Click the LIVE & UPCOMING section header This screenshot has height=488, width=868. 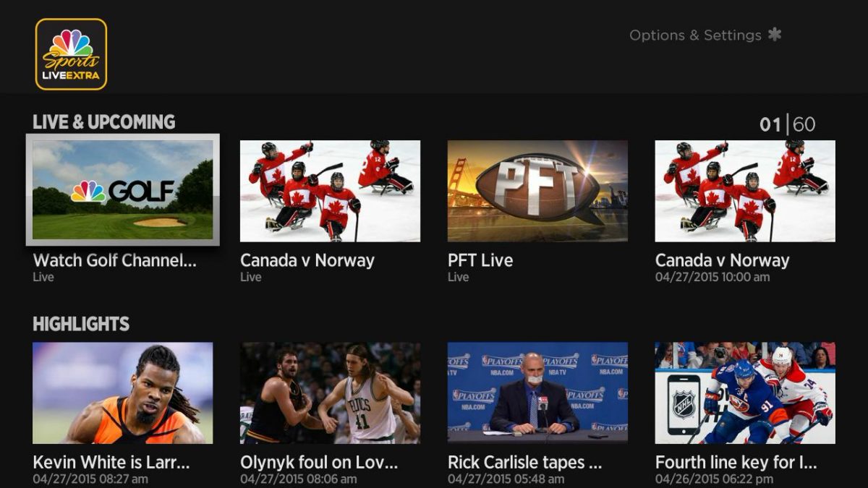104,121
